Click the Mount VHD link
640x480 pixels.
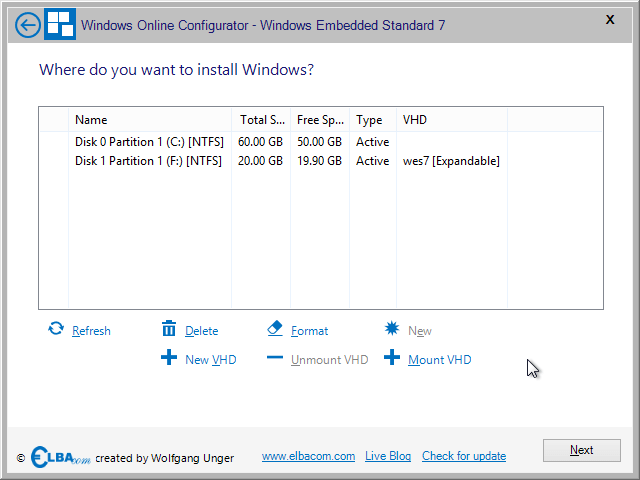pyautogui.click(x=440, y=360)
